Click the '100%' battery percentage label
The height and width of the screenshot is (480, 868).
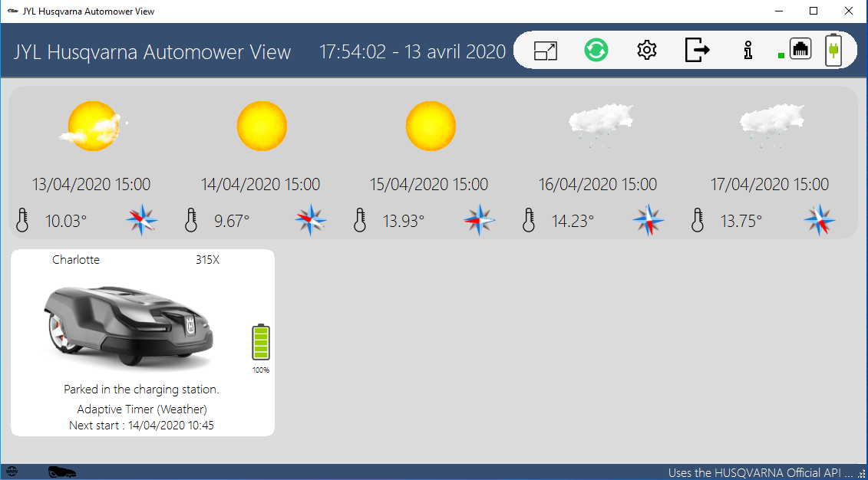click(x=261, y=370)
